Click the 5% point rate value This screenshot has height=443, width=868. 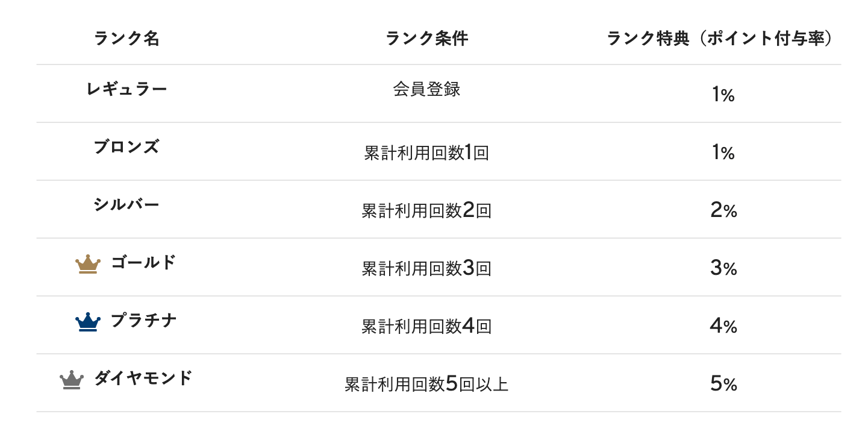point(723,384)
